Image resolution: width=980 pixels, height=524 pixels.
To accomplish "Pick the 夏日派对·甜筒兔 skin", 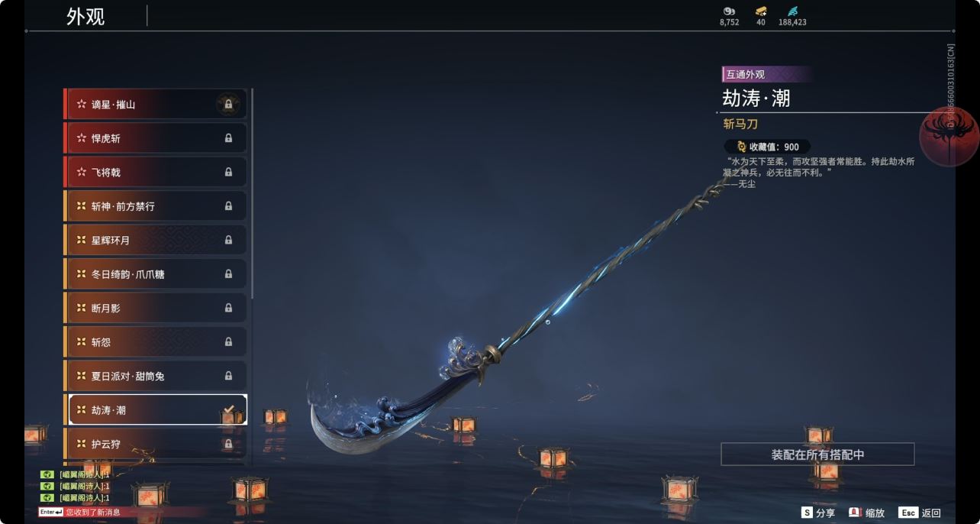I will (156, 376).
